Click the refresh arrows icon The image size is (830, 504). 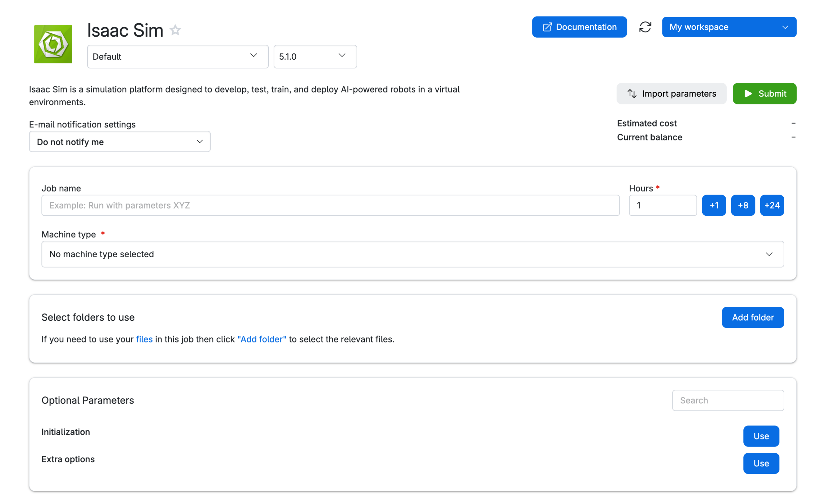pyautogui.click(x=645, y=27)
